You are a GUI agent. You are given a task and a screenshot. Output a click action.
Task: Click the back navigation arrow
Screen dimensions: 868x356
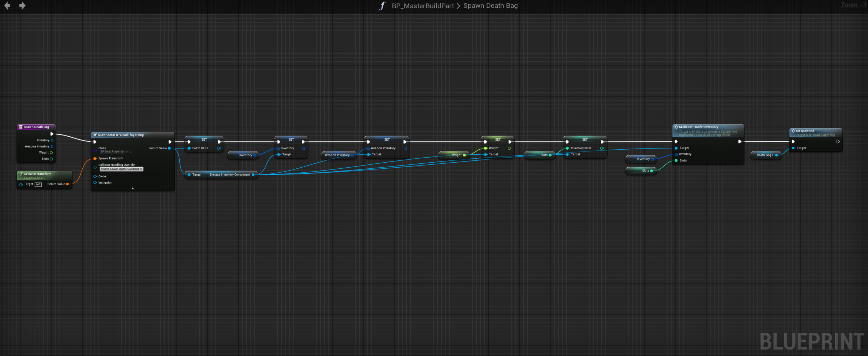point(7,5)
